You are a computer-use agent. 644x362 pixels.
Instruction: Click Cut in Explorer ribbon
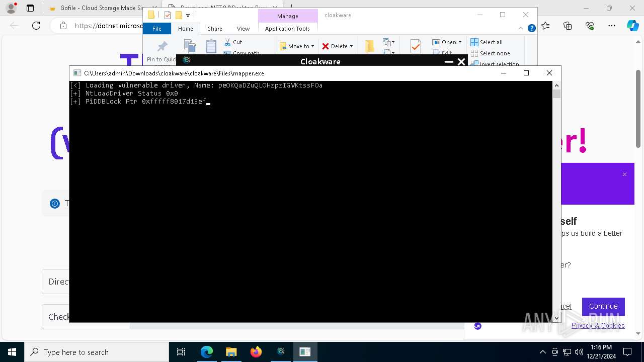tap(233, 42)
